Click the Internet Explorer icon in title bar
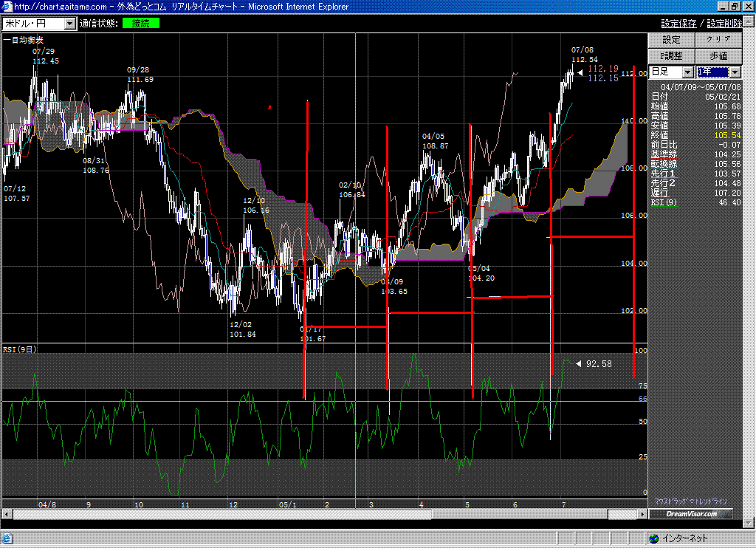756x548 pixels. coord(7,7)
